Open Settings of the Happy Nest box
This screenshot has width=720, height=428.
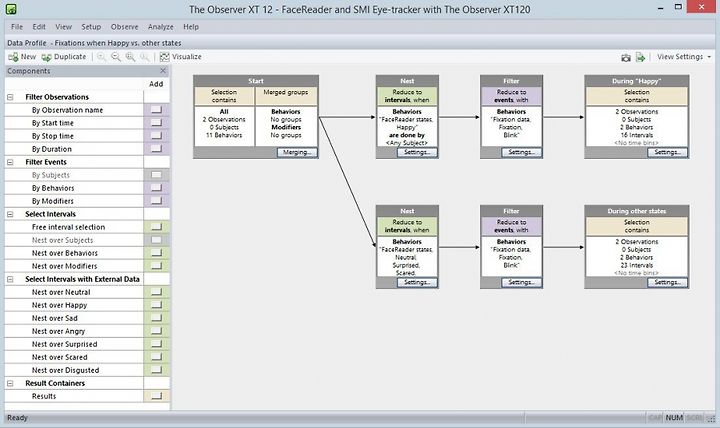click(x=417, y=152)
